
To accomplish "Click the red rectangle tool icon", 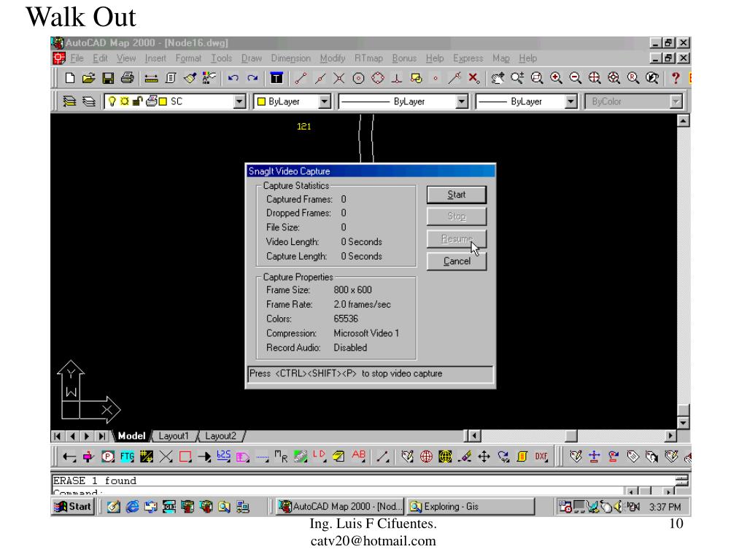I will [185, 456].
